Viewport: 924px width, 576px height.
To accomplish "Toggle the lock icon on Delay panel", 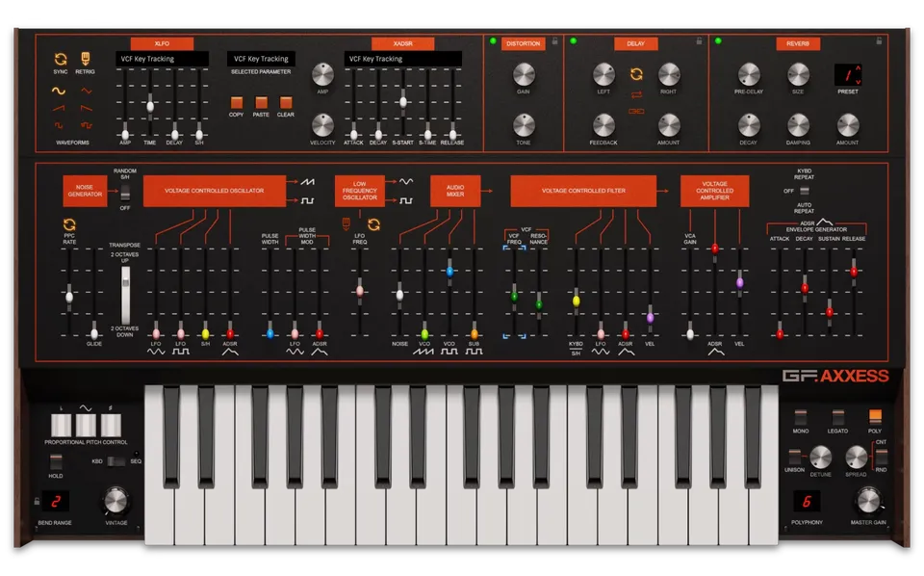I will point(699,40).
